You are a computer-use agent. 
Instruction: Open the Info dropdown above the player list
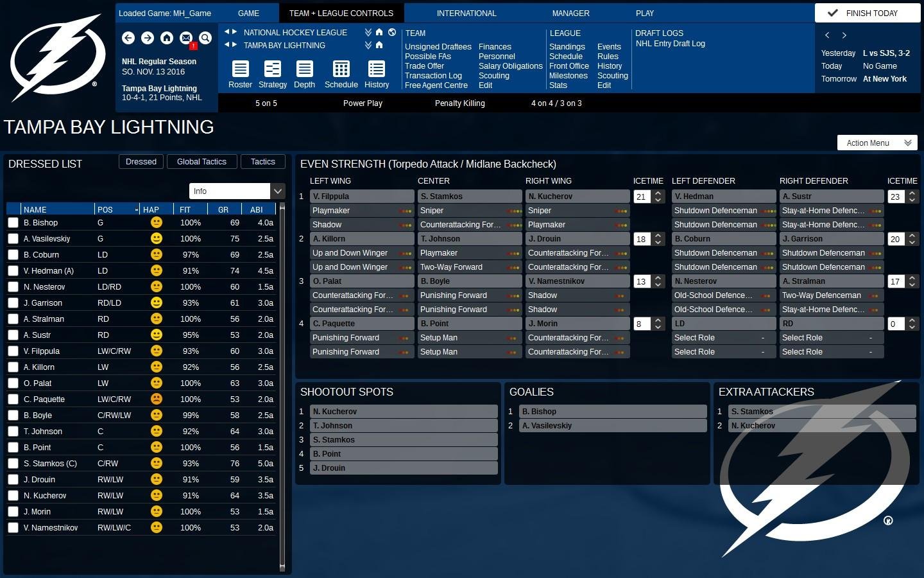click(278, 191)
